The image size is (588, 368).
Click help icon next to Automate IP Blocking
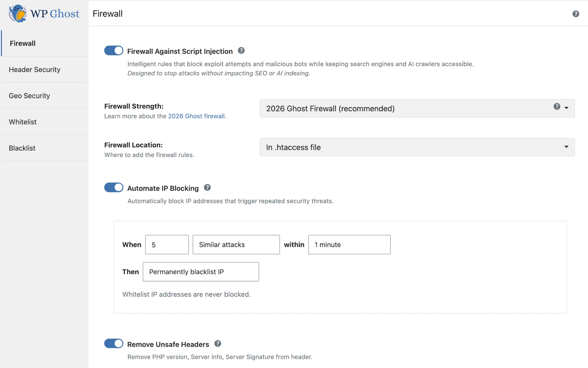(207, 187)
